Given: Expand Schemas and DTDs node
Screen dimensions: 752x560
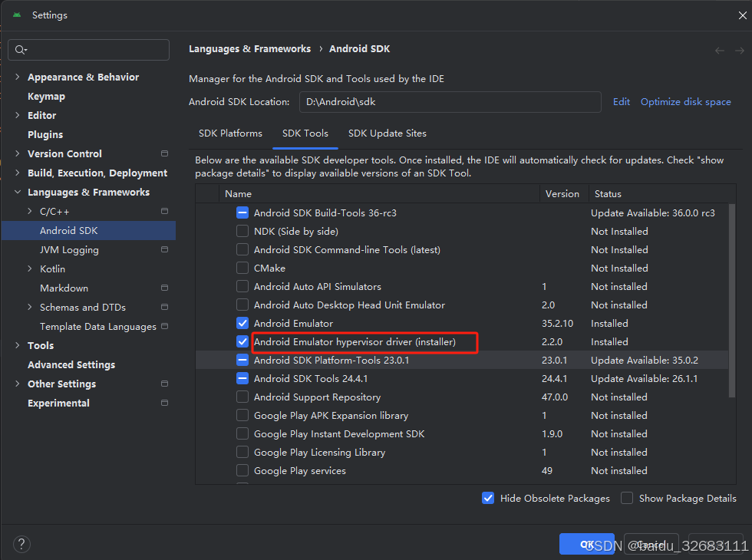Looking at the screenshot, I should coord(30,307).
